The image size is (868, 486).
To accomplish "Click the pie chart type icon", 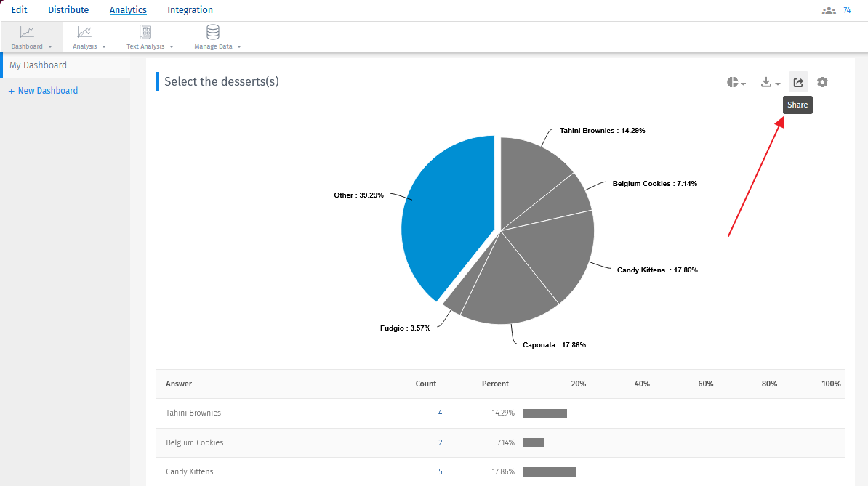I will click(731, 82).
